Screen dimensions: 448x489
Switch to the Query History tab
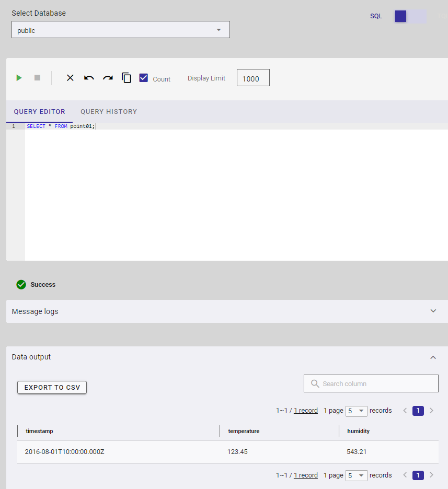pyautogui.click(x=109, y=112)
